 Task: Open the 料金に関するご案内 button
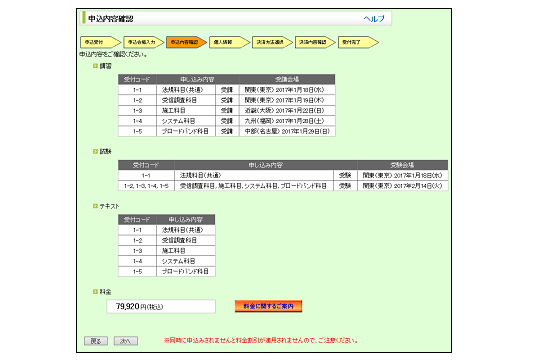(x=268, y=306)
